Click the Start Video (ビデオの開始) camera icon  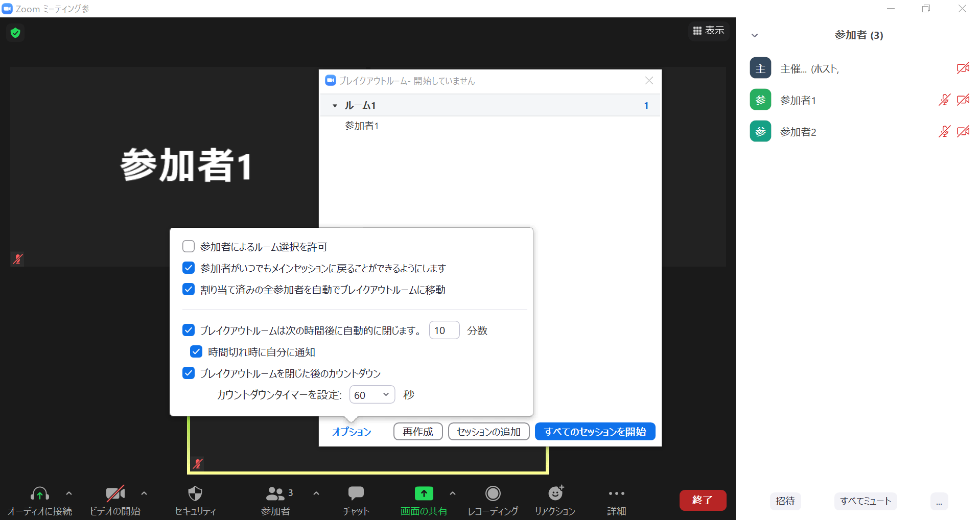tap(115, 494)
